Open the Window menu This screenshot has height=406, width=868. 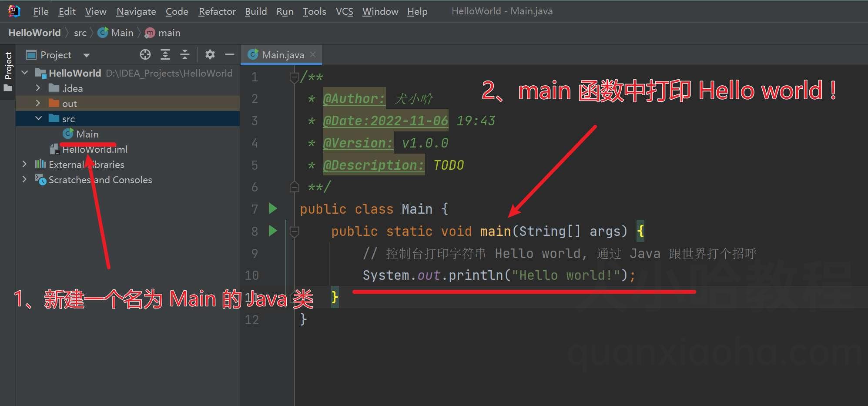click(x=380, y=11)
